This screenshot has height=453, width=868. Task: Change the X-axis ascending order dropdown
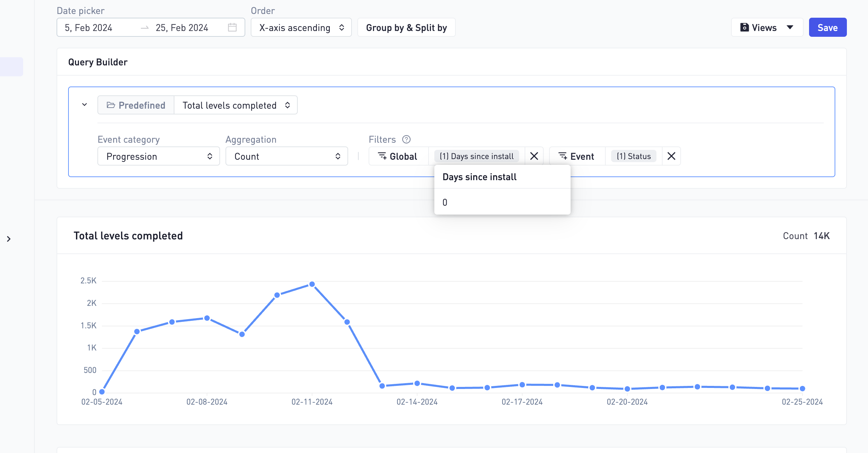click(301, 27)
